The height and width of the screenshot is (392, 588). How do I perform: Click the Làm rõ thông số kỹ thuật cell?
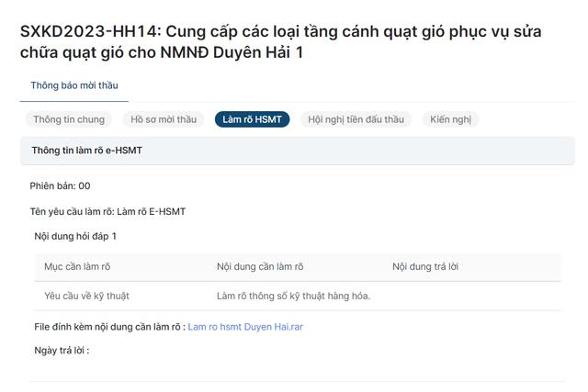click(x=293, y=296)
